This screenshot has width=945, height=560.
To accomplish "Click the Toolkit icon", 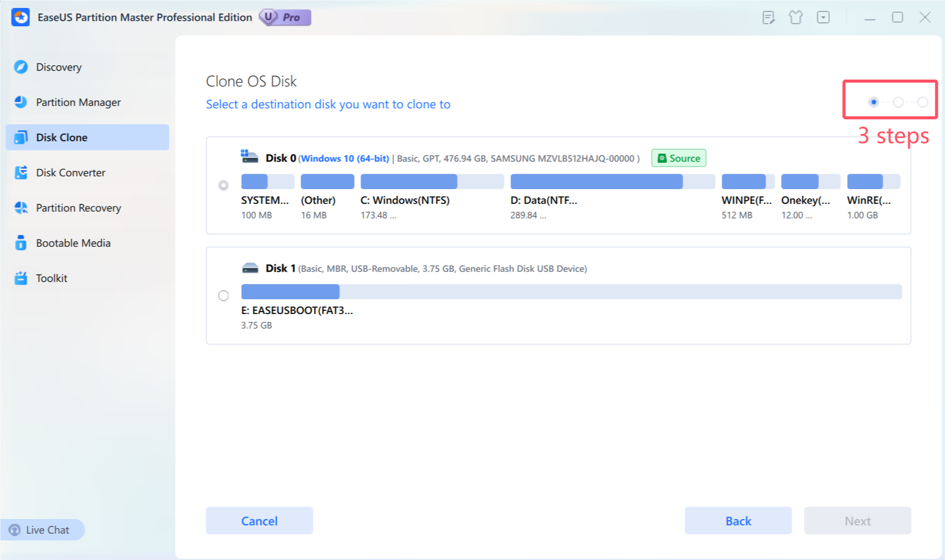I will point(21,278).
